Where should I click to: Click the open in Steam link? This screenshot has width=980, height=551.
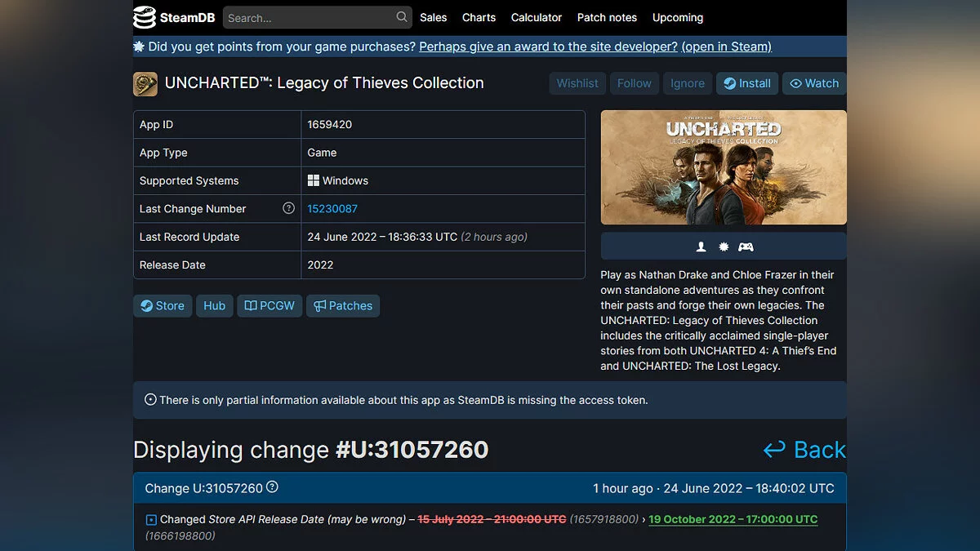(726, 47)
